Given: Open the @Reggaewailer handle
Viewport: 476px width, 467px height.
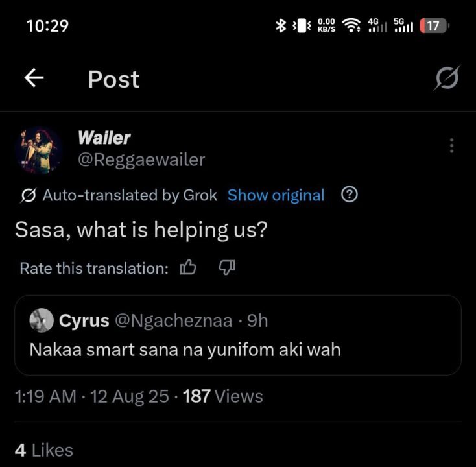Looking at the screenshot, I should [141, 160].
